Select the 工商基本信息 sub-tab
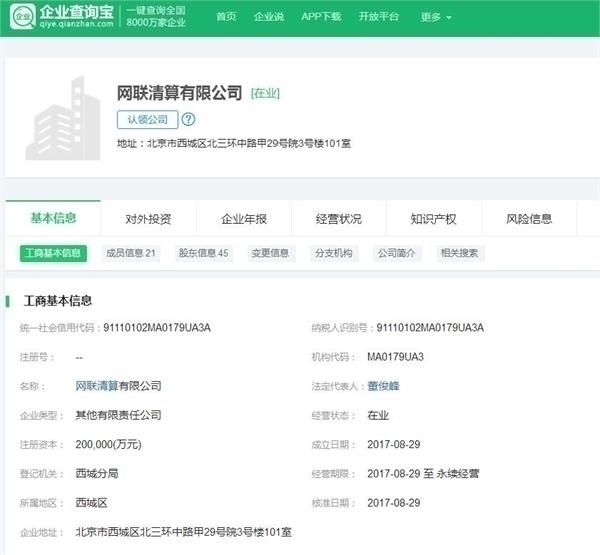 (x=53, y=253)
